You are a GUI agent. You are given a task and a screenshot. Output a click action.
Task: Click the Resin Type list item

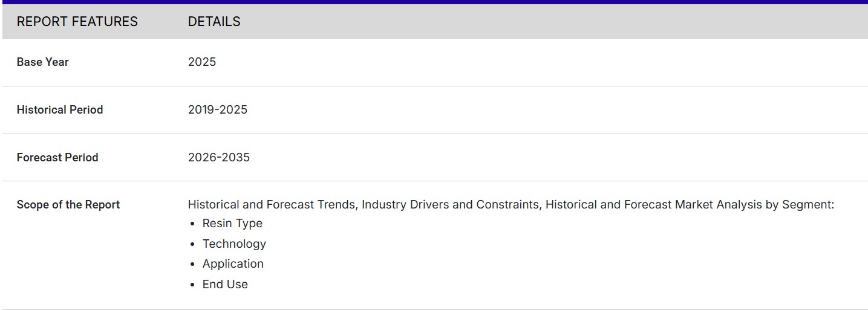[x=232, y=224]
